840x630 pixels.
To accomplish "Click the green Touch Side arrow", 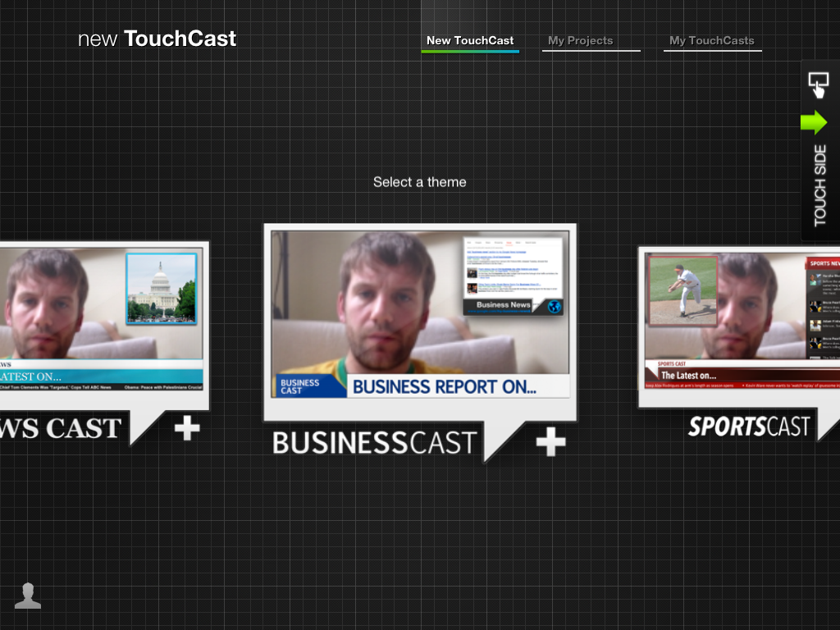I will click(814, 122).
